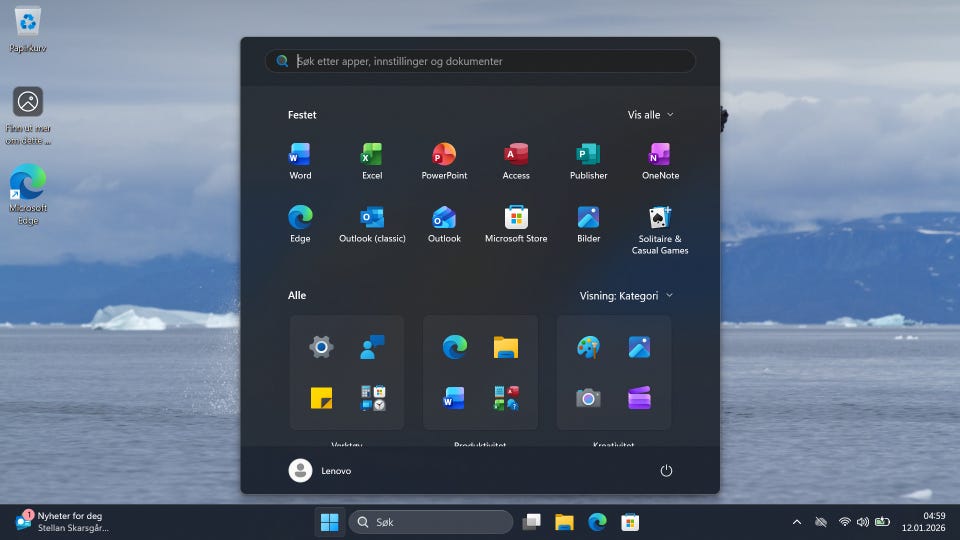Open the people/feedback app in Verktøy category

pos(372,347)
